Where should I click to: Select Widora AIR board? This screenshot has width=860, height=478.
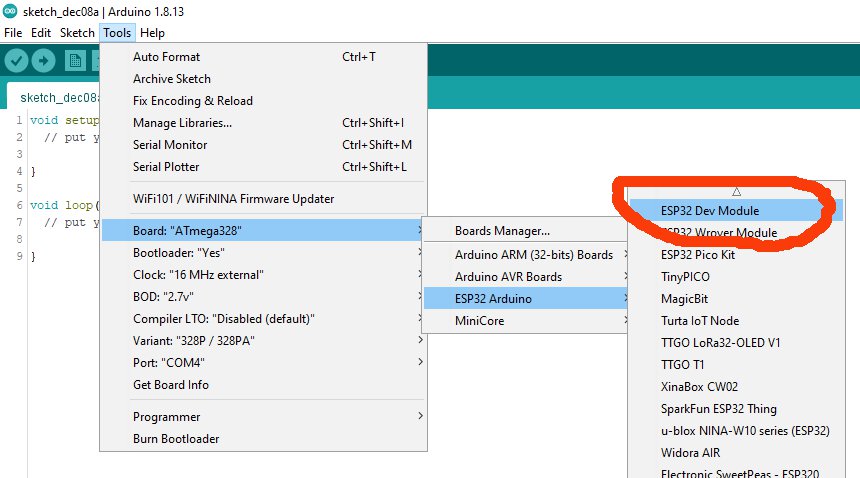click(736, 452)
